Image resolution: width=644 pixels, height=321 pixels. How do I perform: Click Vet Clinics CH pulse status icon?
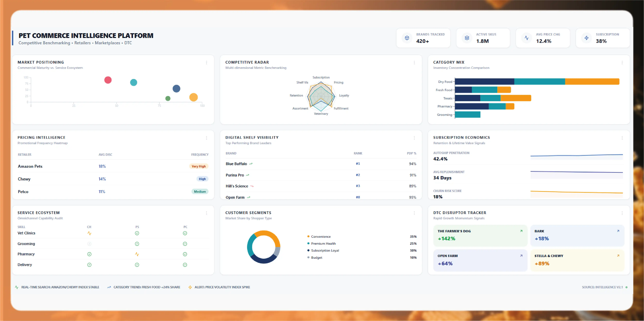click(x=89, y=233)
